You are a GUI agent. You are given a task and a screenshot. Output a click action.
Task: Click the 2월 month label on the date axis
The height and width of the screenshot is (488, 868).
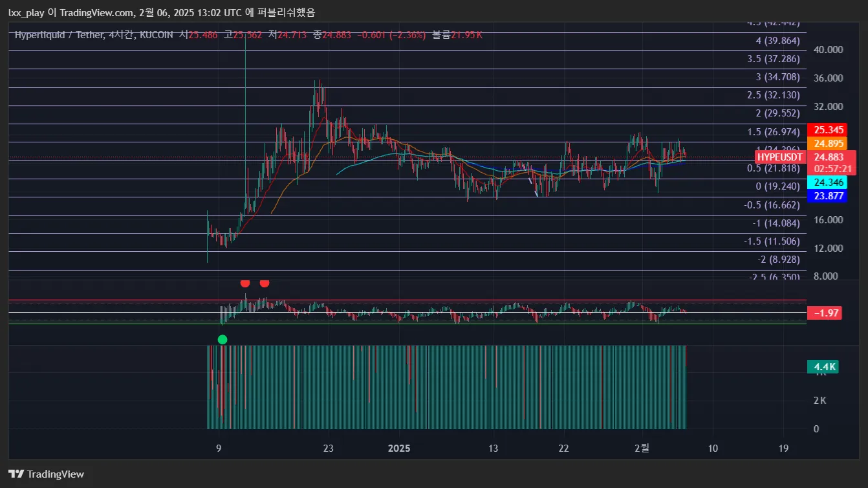tap(642, 449)
